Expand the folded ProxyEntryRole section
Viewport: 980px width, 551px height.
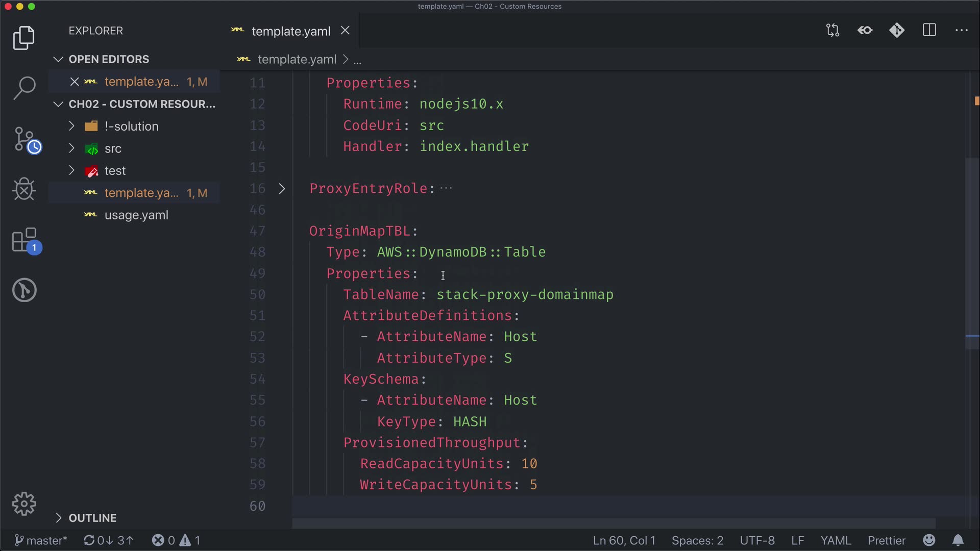(282, 189)
